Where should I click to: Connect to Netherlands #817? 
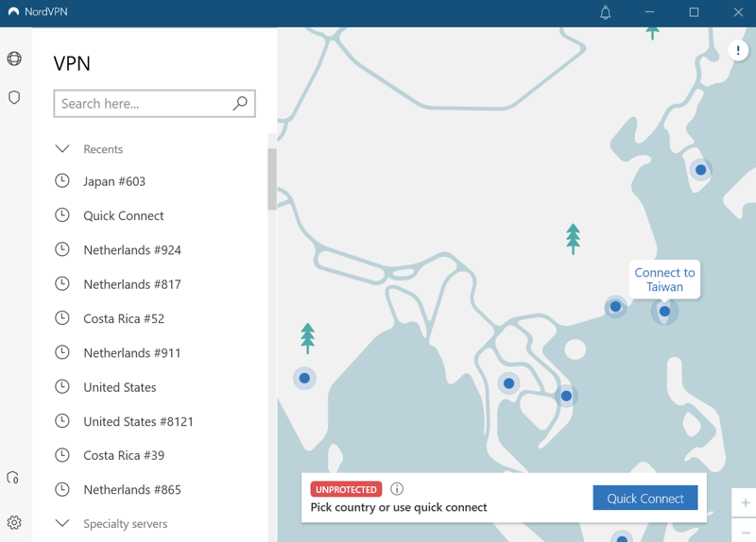click(x=132, y=284)
